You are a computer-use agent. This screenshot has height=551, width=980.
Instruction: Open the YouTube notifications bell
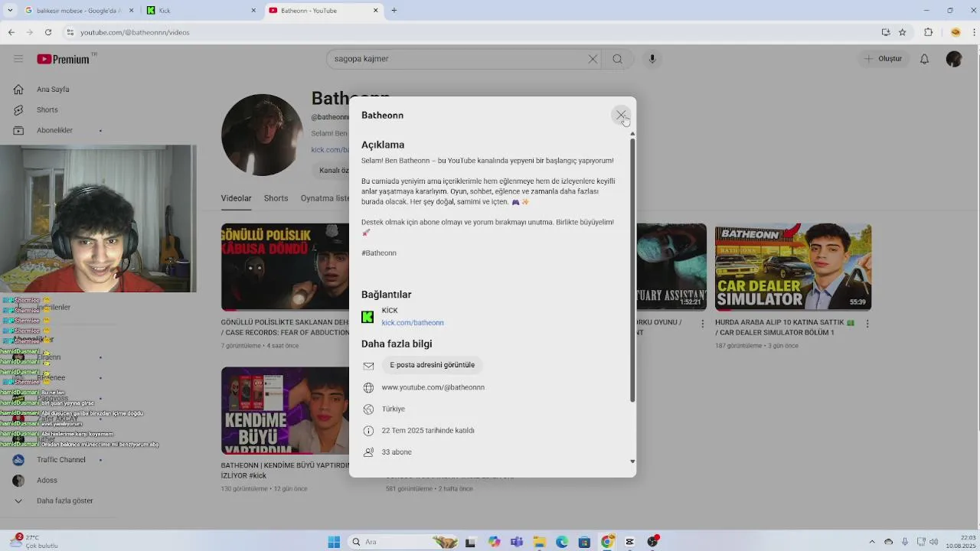pyautogui.click(x=924, y=59)
